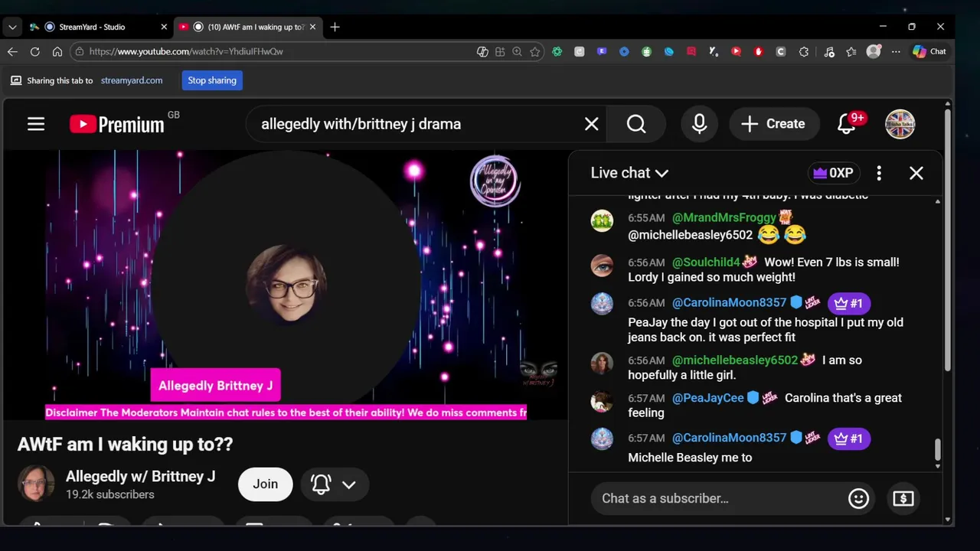View site information lock icon
980x551 pixels.
[x=79, y=51]
